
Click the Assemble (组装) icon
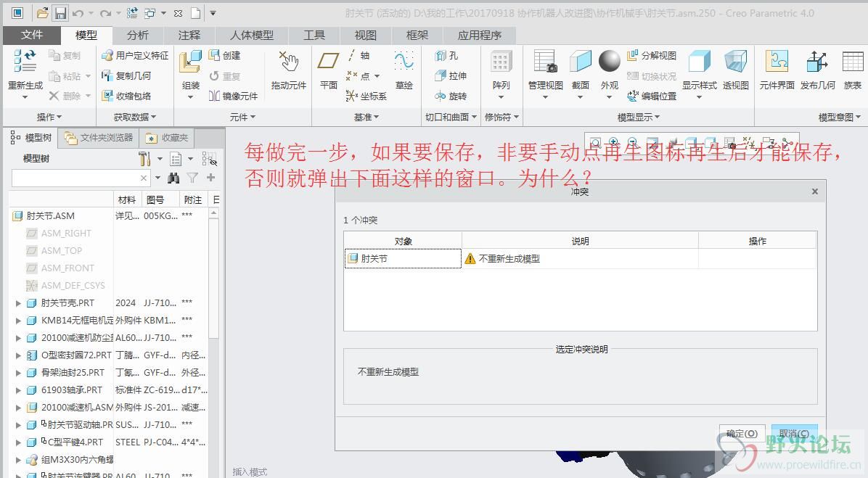[x=190, y=62]
